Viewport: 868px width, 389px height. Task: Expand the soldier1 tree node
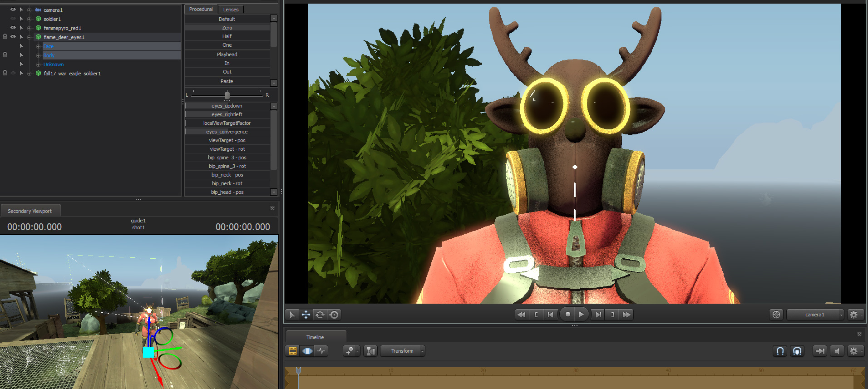pyautogui.click(x=30, y=19)
